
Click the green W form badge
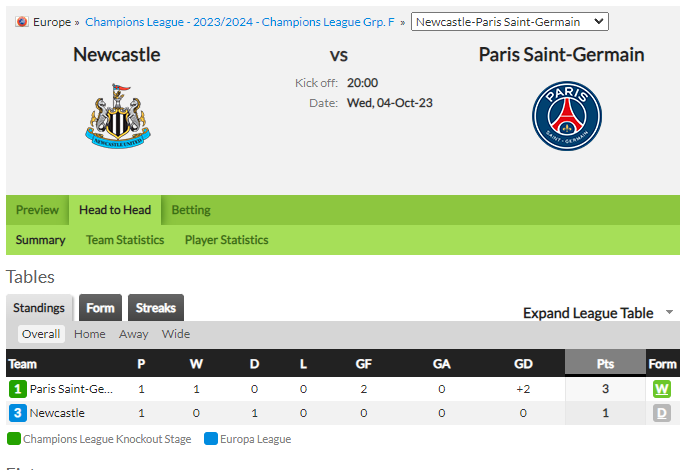(662, 389)
